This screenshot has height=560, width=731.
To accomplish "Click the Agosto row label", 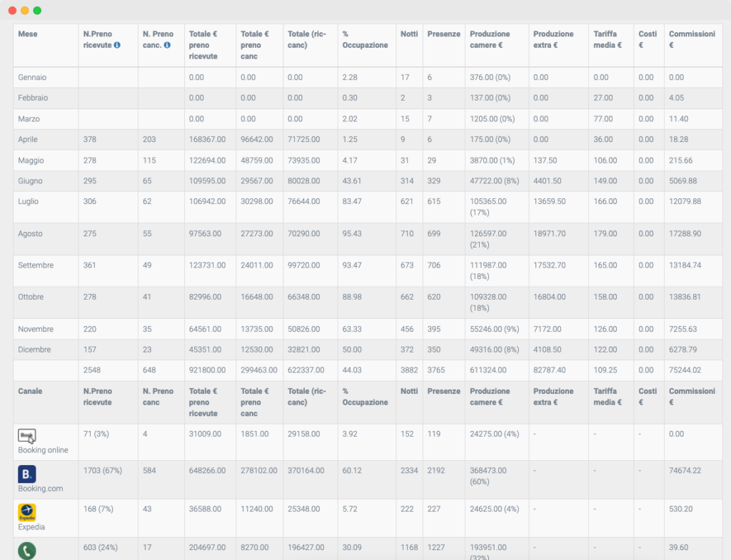I will (x=30, y=233).
